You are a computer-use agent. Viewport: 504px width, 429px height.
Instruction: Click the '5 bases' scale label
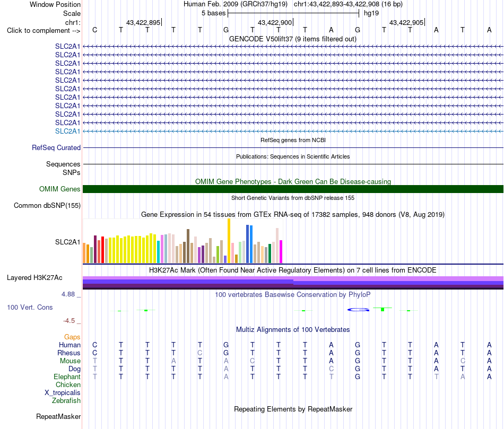pos(214,13)
